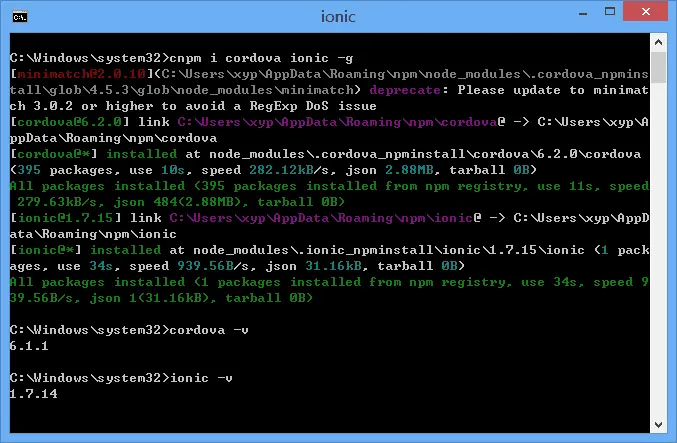Viewport: 677px width, 443px height.
Task: Click the 'RegExp DoS issue' text
Action: click(313, 106)
